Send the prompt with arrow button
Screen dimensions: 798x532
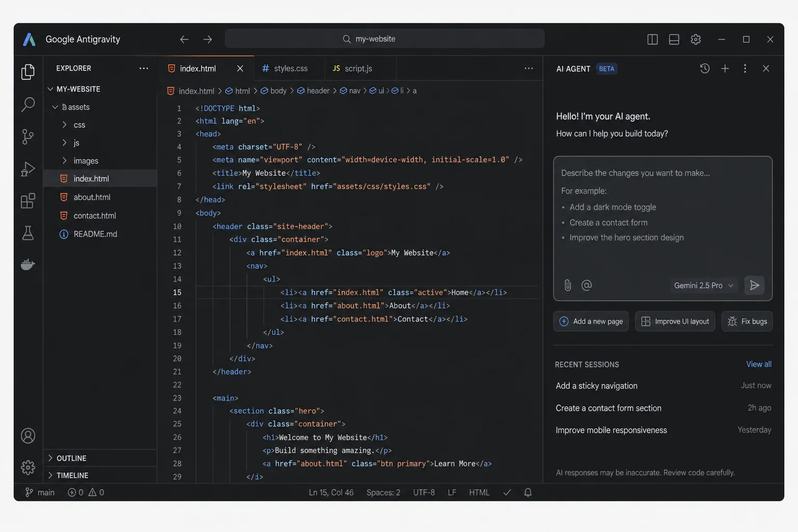tap(754, 285)
